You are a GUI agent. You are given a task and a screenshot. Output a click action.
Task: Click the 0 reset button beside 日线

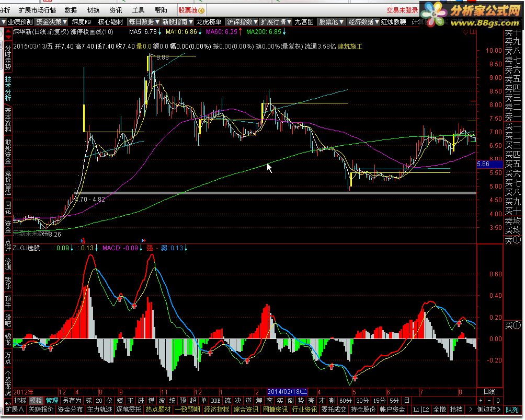tap(498, 401)
